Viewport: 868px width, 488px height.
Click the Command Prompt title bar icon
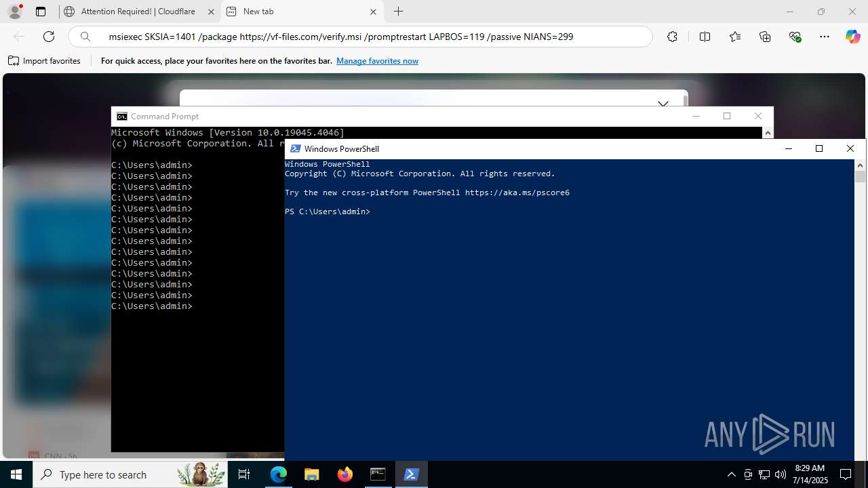pyautogui.click(x=121, y=117)
